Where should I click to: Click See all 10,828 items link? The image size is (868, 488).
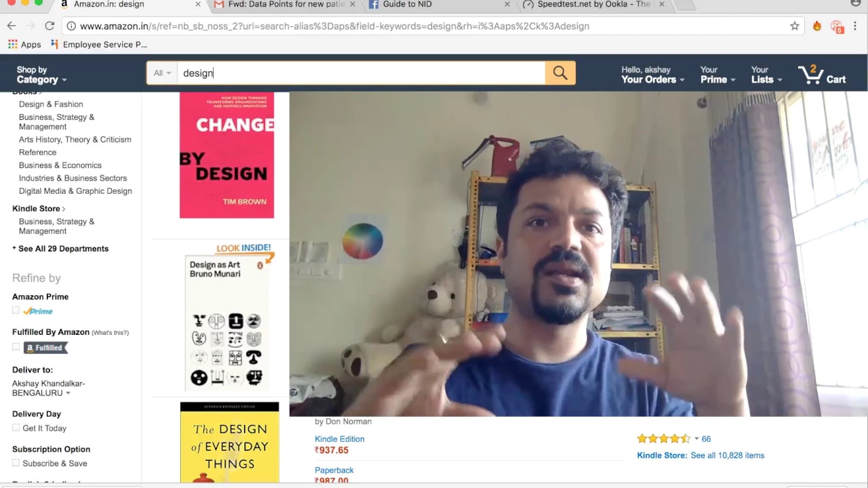[x=727, y=455]
